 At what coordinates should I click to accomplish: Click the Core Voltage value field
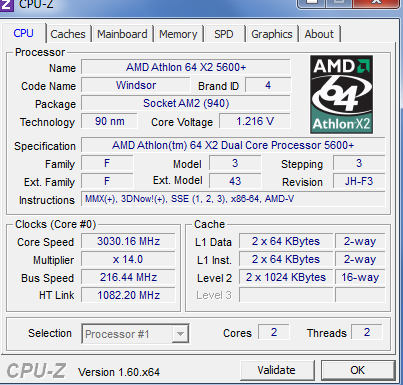(255, 121)
